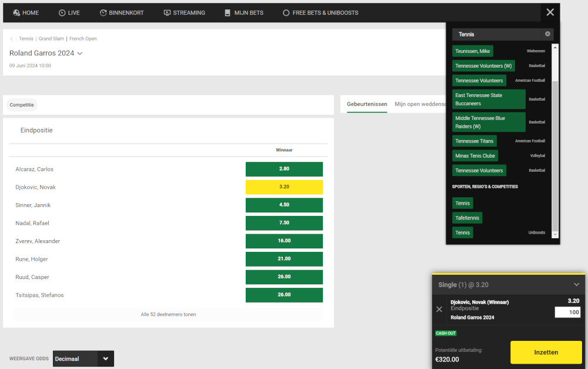Screen dimensions: 588x369
Task: Select Tennis sport category result
Action: pos(462,203)
